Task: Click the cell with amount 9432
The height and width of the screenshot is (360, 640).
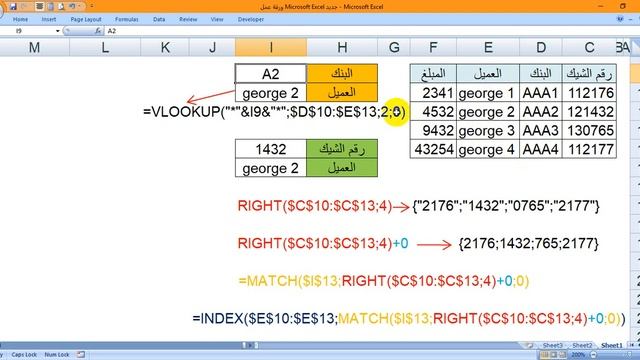Action: [433, 130]
